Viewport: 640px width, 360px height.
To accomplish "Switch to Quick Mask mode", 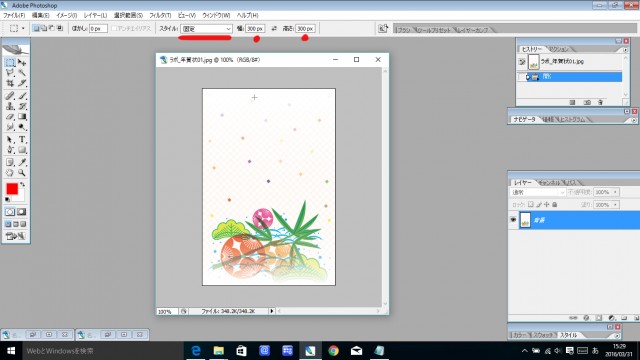I will [22, 212].
